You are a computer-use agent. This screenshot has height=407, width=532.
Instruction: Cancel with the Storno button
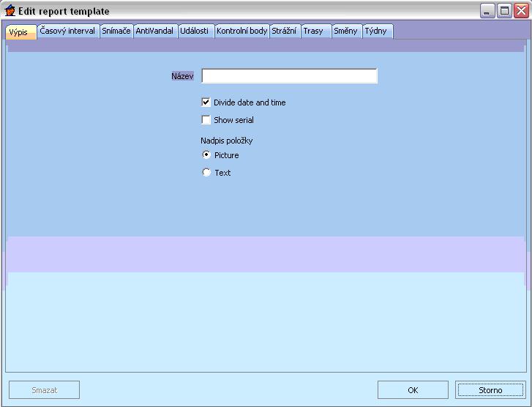490,389
